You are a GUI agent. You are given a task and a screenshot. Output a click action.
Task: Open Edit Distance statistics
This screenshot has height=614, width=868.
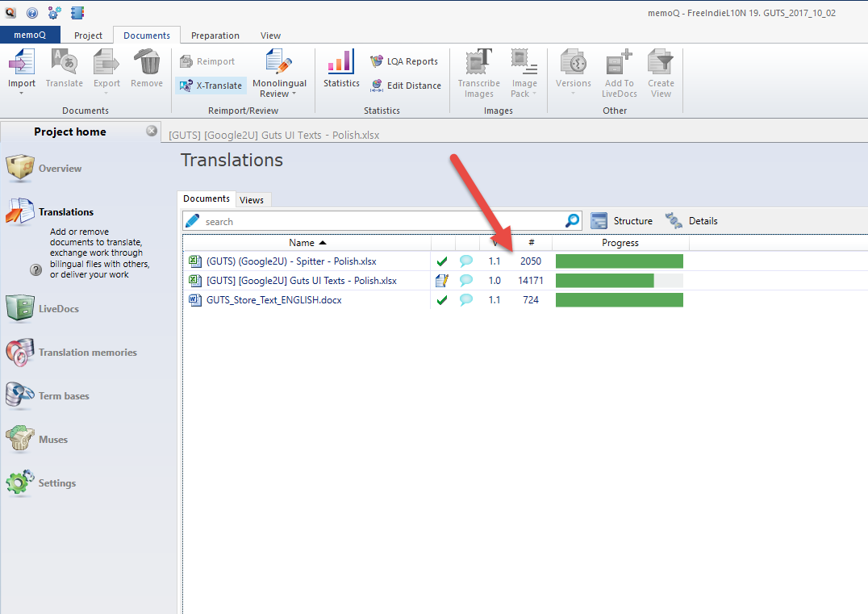[x=406, y=86]
